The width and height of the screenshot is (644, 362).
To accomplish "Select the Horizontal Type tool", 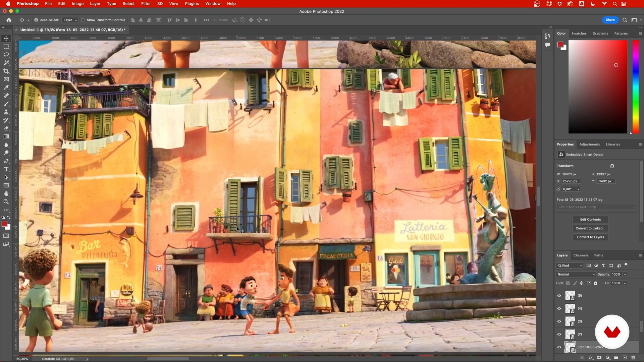I will 6,169.
